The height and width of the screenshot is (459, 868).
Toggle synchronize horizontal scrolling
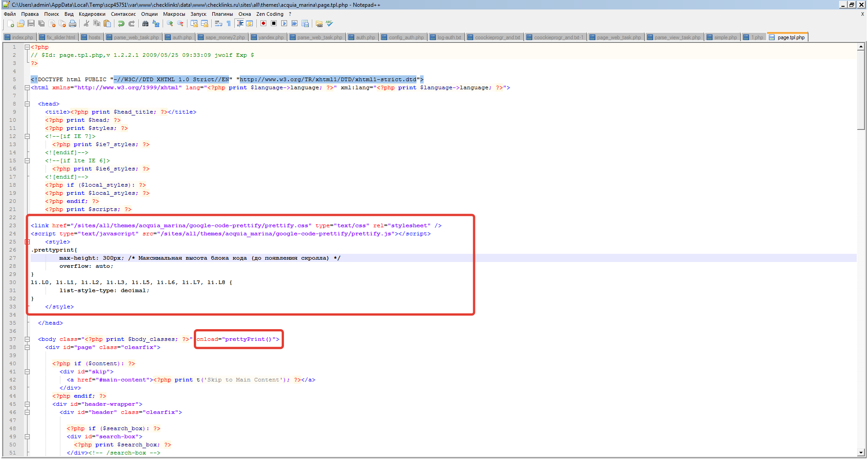(x=204, y=24)
